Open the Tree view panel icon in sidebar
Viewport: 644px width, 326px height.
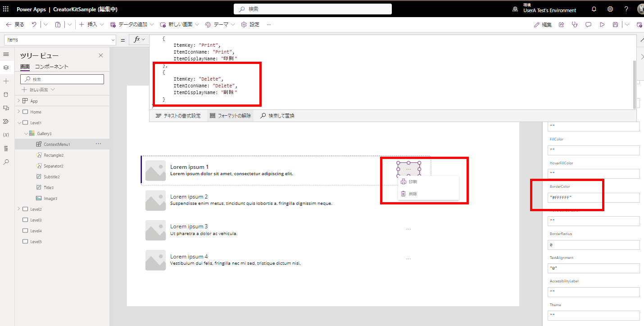[6, 68]
